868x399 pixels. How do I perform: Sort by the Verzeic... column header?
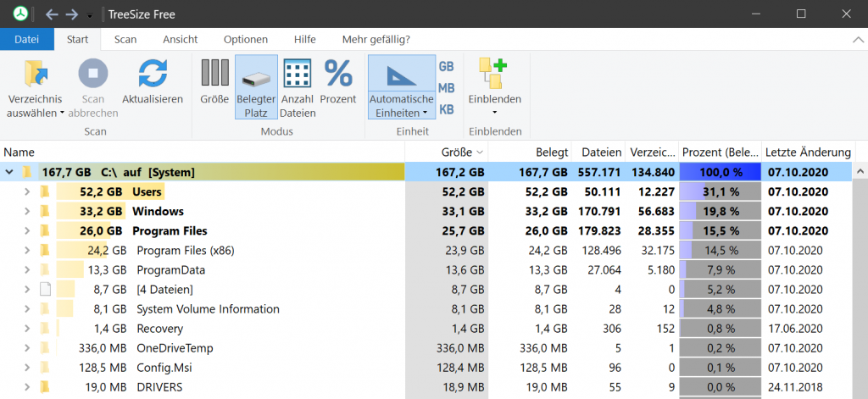click(x=652, y=152)
